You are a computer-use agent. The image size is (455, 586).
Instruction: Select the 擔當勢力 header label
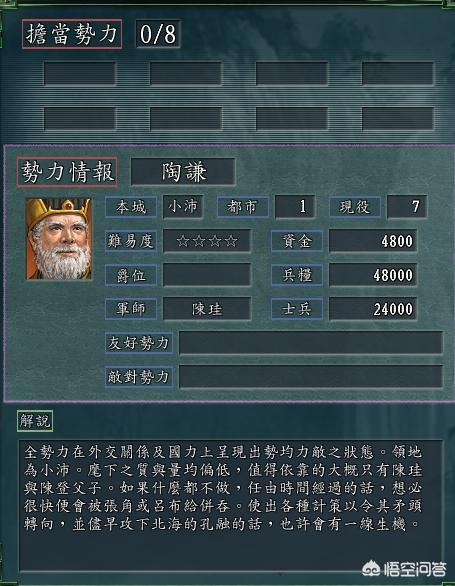click(72, 34)
